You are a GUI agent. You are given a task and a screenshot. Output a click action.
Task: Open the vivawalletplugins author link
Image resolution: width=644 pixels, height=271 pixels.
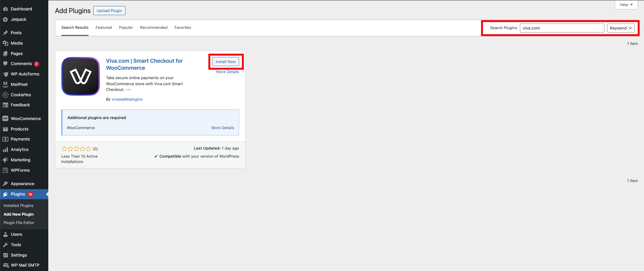[x=127, y=99]
